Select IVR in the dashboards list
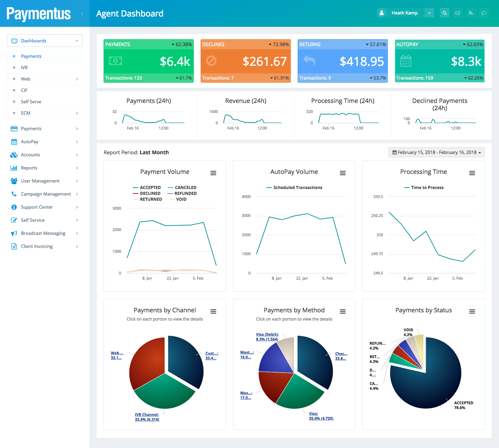Viewport: 499px width, 448px height. pyautogui.click(x=24, y=68)
